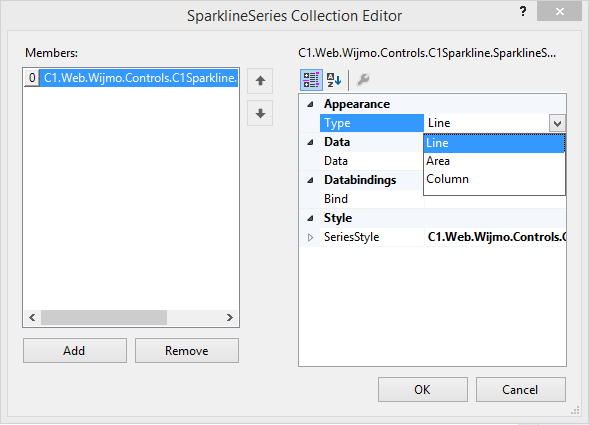Confirm with the OK button
The width and height of the screenshot is (589, 425).
tap(423, 390)
